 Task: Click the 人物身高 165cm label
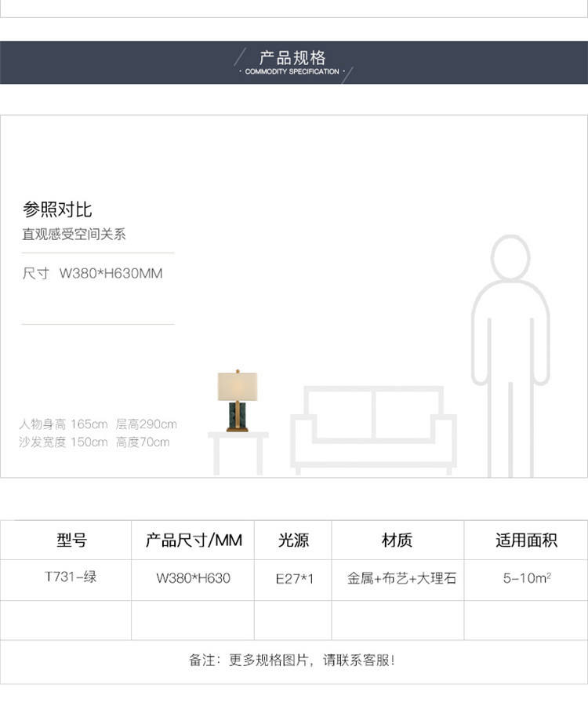click(64, 424)
